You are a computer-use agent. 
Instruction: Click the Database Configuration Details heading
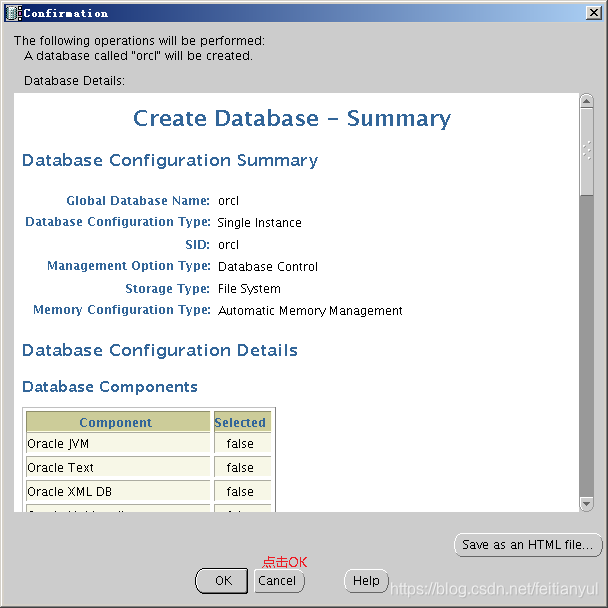click(160, 351)
